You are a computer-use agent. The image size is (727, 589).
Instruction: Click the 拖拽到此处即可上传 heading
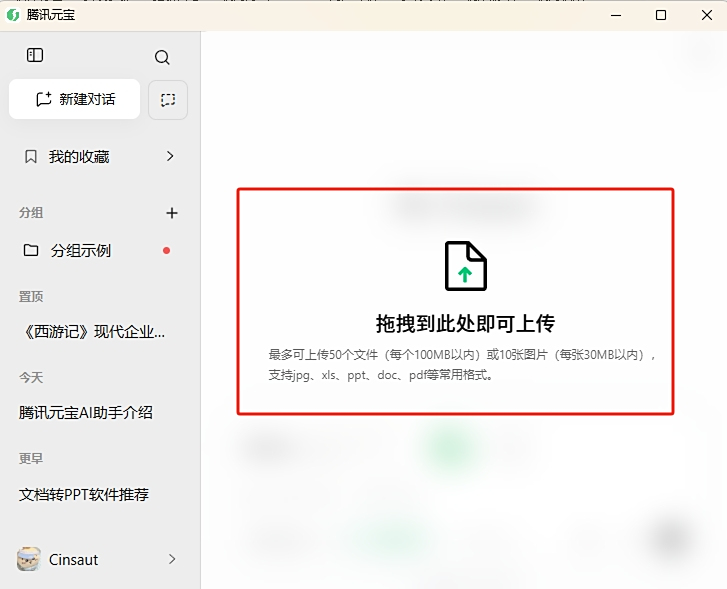point(465,323)
